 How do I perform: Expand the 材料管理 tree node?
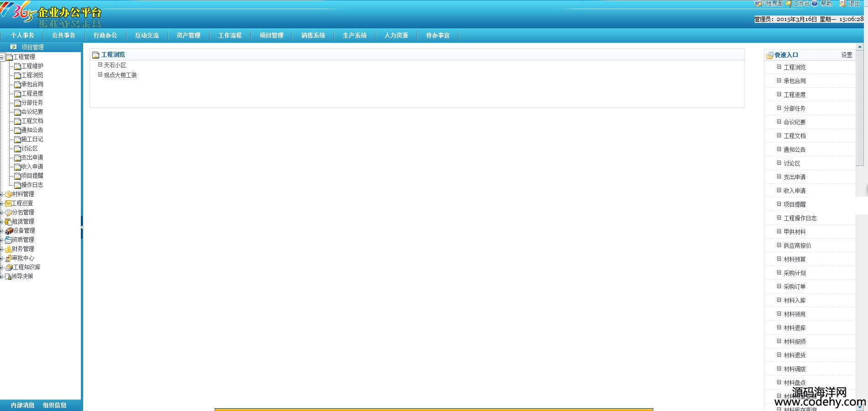pyautogui.click(x=2, y=194)
